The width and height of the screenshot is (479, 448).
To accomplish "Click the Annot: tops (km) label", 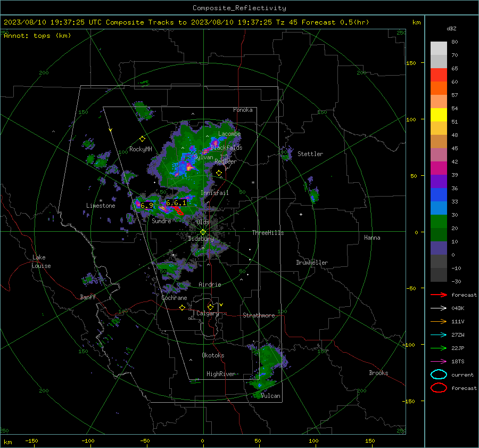I will pos(37,36).
